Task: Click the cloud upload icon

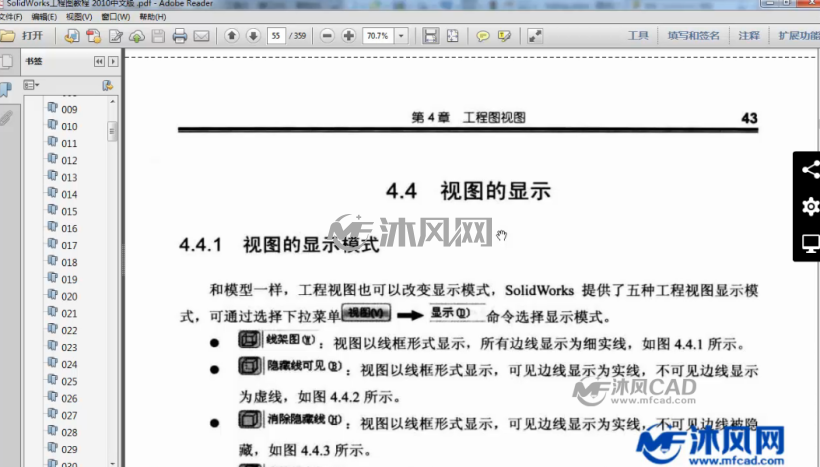Action: [136, 36]
